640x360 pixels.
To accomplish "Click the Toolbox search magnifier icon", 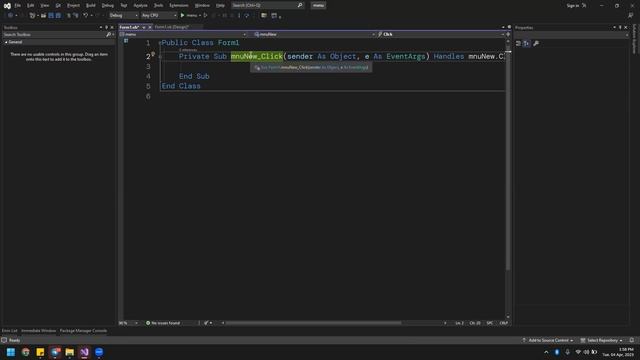I will point(109,35).
